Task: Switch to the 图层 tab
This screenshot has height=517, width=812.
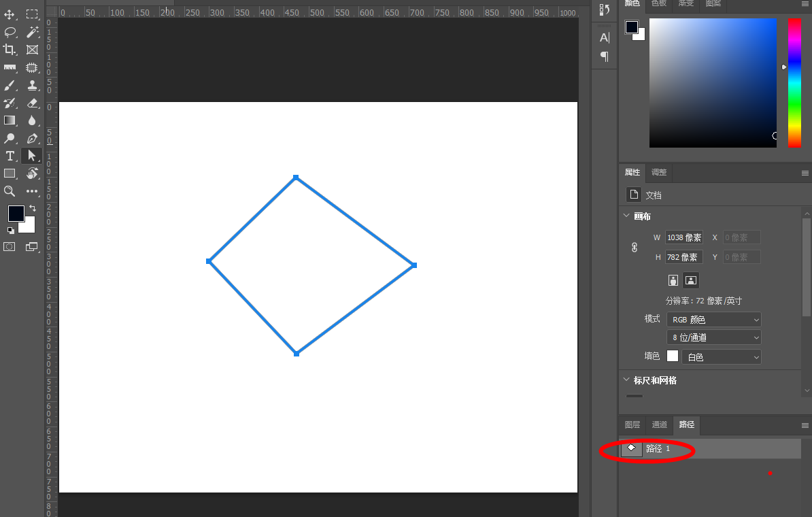Action: (632, 424)
